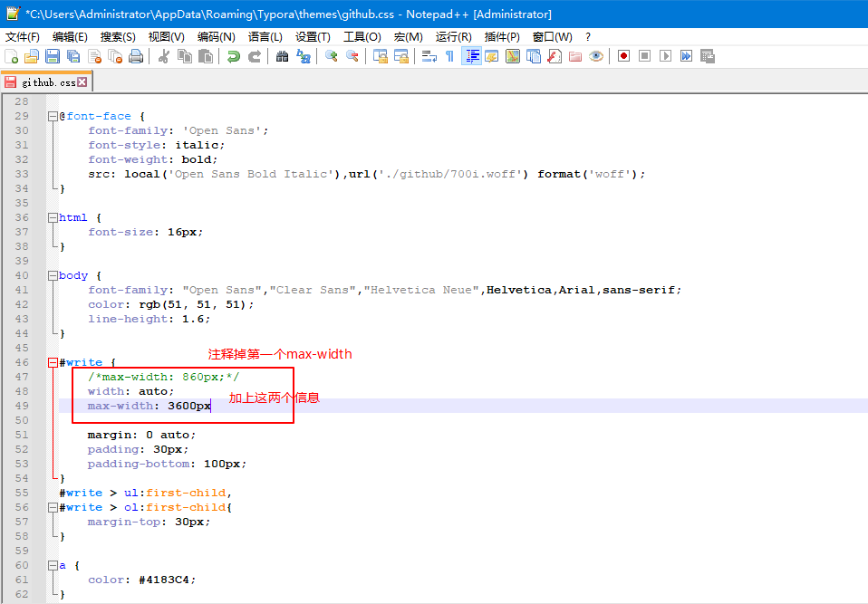The height and width of the screenshot is (604, 868).
Task: Click the Close document toolbar icon
Action: (94, 56)
